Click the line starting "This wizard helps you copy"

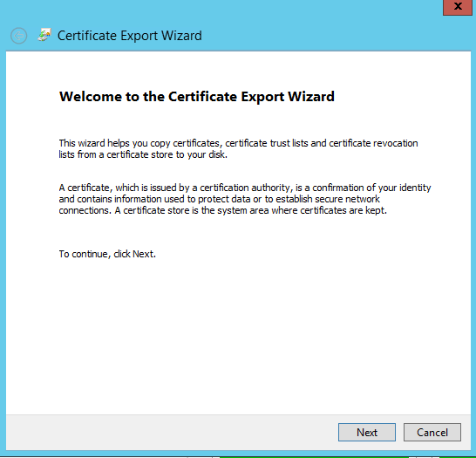[x=238, y=143]
